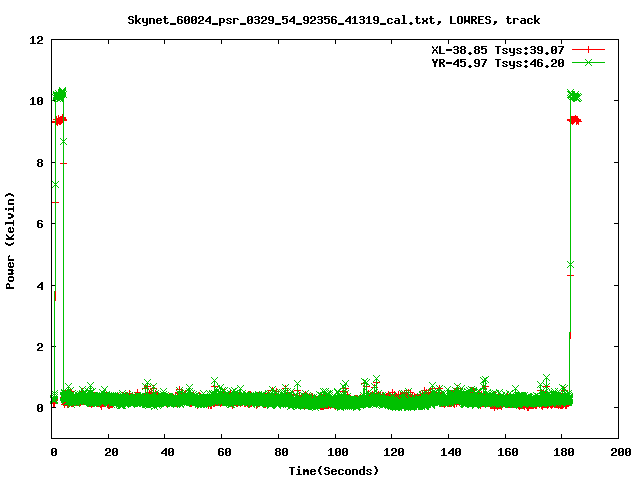Click the "Time(Seconds)" x-axis label
Screen dimensions: 640x480
pos(333,471)
